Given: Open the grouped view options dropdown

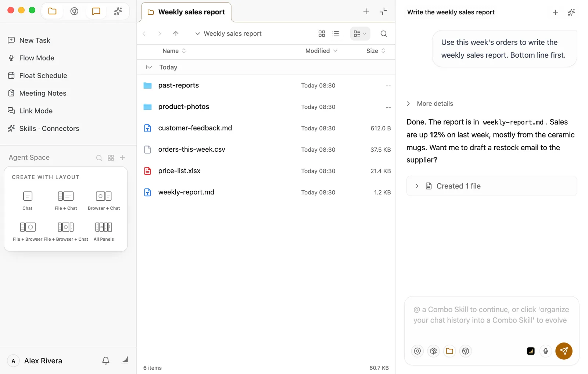Looking at the screenshot, I should 360,33.
